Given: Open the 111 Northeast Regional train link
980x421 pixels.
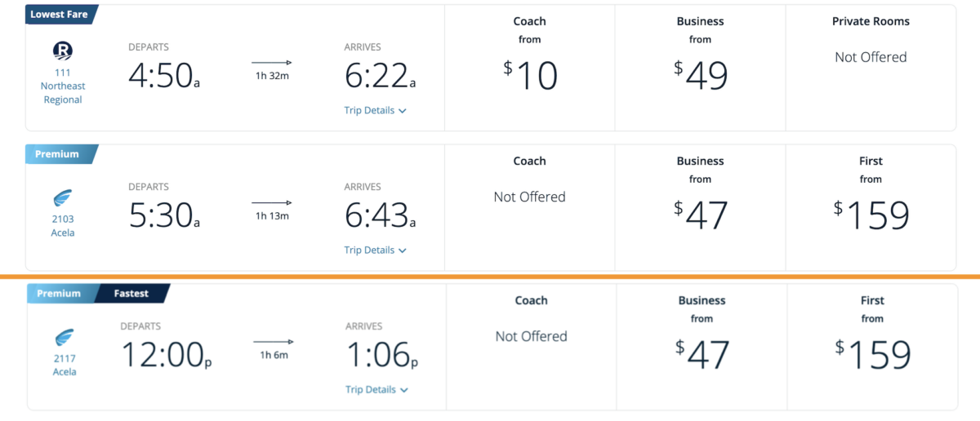Looking at the screenshot, I should (63, 86).
